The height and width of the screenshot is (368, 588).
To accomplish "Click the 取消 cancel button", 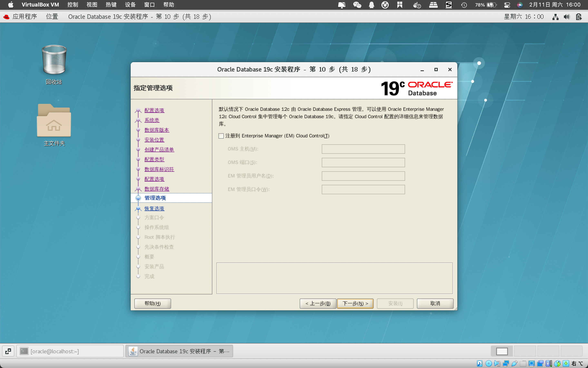I will point(435,303).
